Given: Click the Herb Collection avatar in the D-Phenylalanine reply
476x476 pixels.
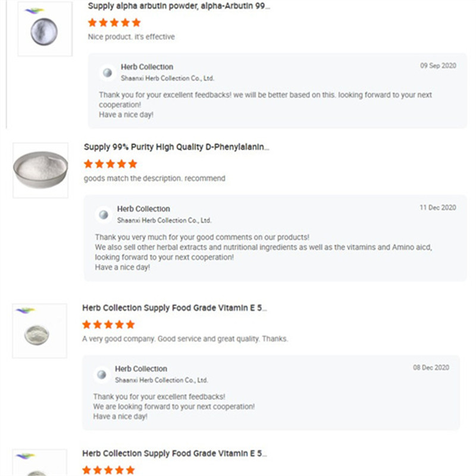Looking at the screenshot, I should pos(105,214).
